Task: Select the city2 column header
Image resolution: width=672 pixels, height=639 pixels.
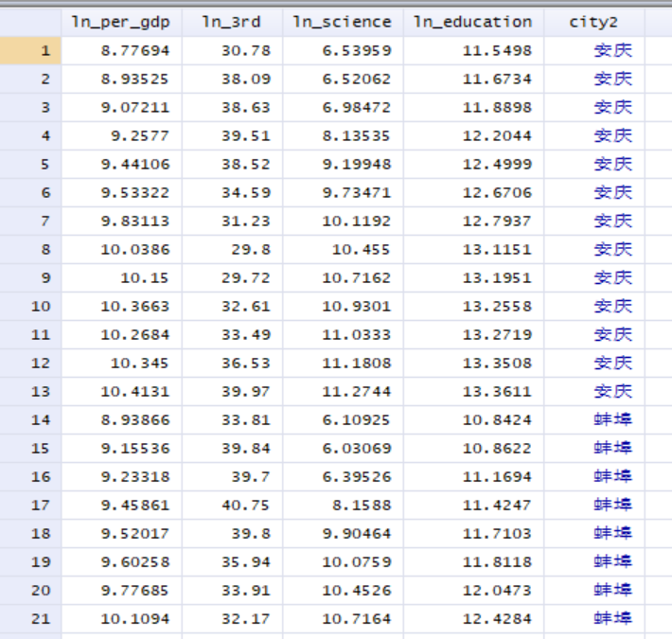Action: [x=593, y=23]
